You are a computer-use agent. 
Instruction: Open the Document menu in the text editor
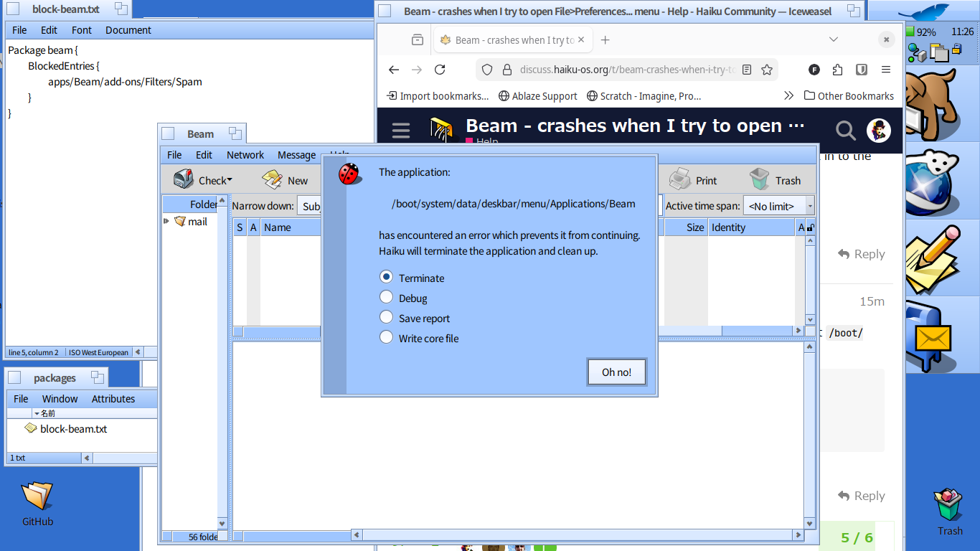tap(128, 30)
